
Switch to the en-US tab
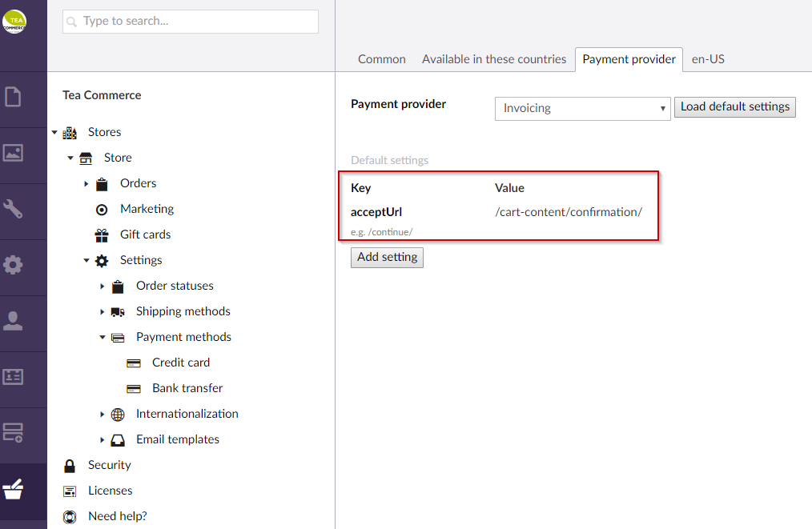(708, 59)
